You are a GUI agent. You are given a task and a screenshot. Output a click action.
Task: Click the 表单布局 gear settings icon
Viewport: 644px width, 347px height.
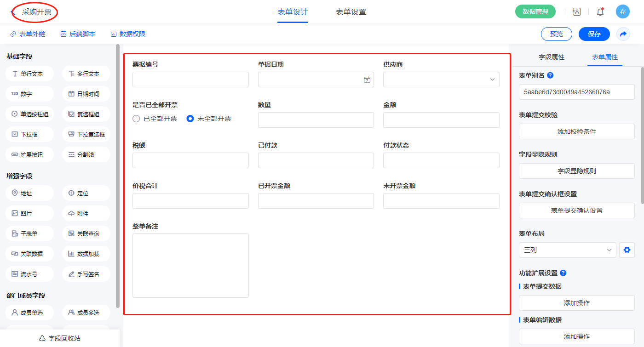tap(627, 250)
